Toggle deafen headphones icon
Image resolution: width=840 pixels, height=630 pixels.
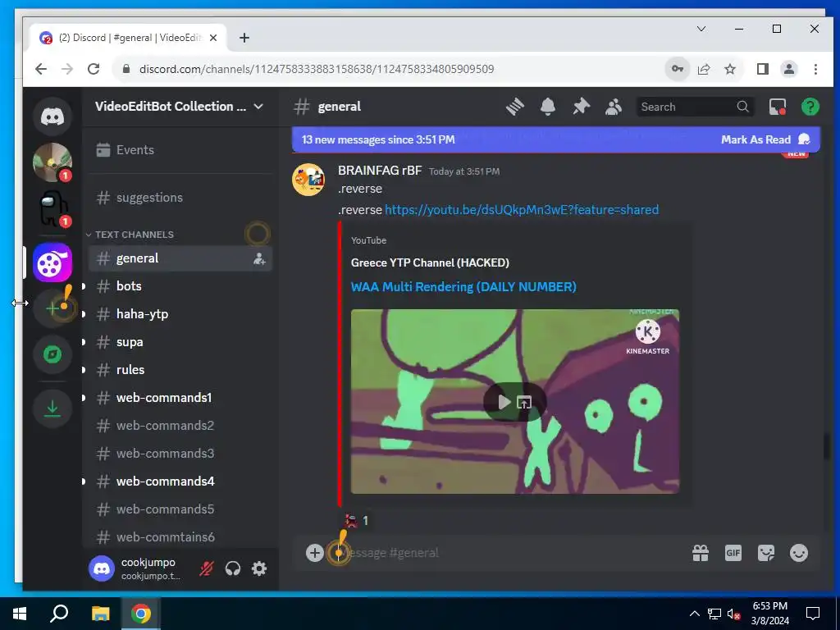(x=232, y=568)
